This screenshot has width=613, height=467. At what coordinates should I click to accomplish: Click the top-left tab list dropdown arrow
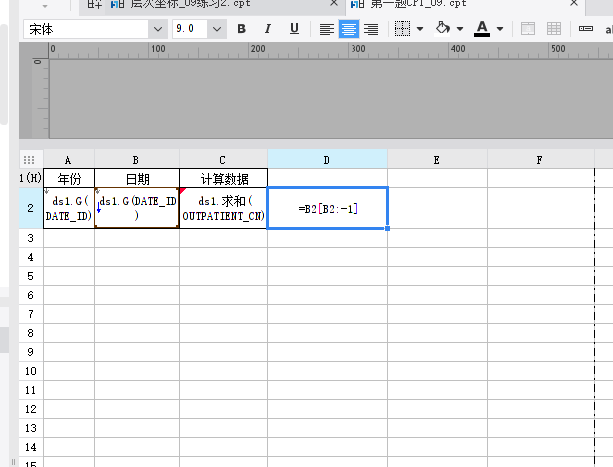click(x=45, y=6)
